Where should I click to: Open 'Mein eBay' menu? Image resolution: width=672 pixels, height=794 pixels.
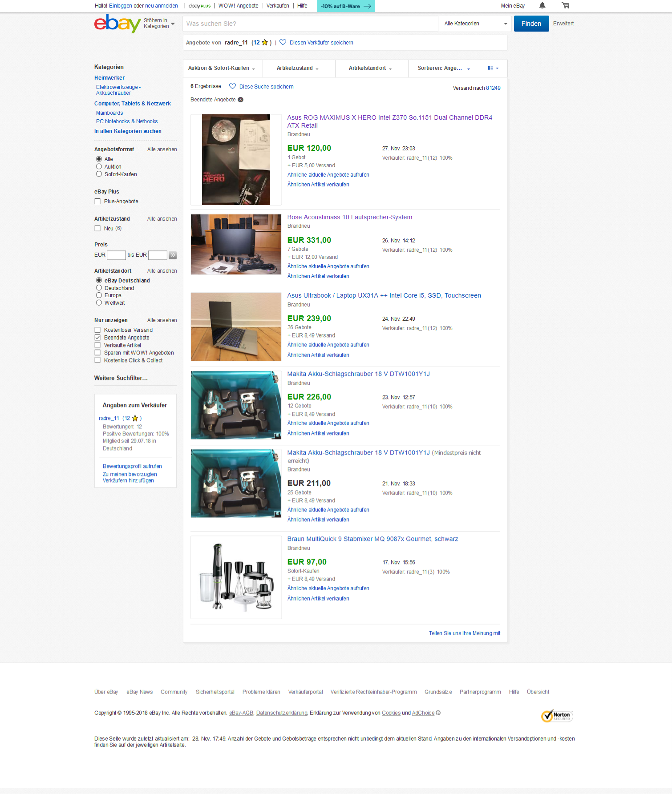(x=513, y=6)
